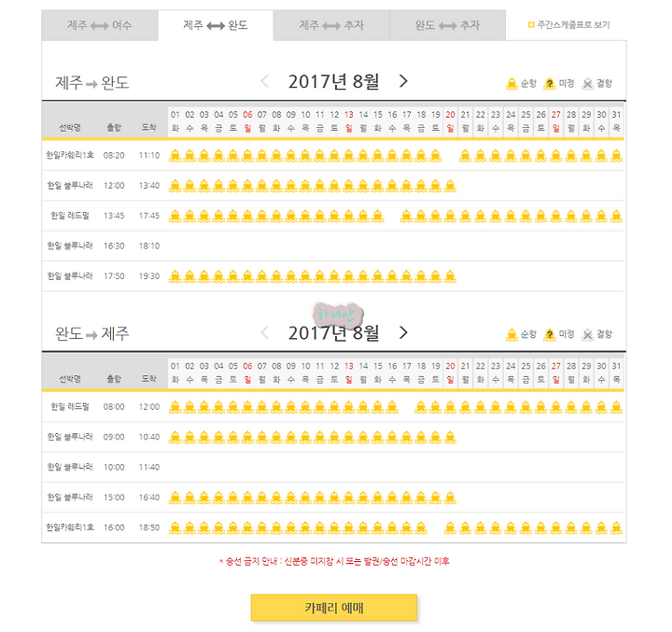The image size is (672, 632).
Task: Click ship icon for 15:00 블루나래 from 완도 on Aug 15
Action: click(x=378, y=498)
